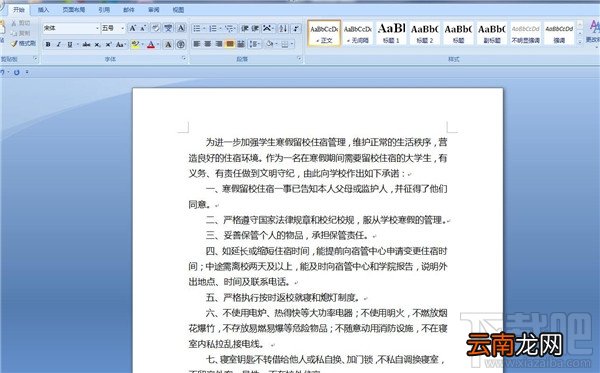Click the text highlight color icon
Screen dimensions: 600x373
[135, 44]
